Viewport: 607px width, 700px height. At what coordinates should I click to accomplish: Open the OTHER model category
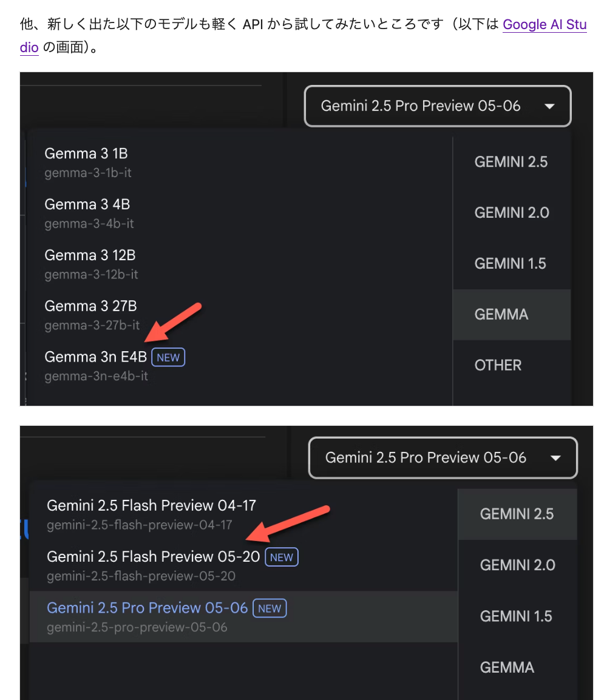click(498, 365)
